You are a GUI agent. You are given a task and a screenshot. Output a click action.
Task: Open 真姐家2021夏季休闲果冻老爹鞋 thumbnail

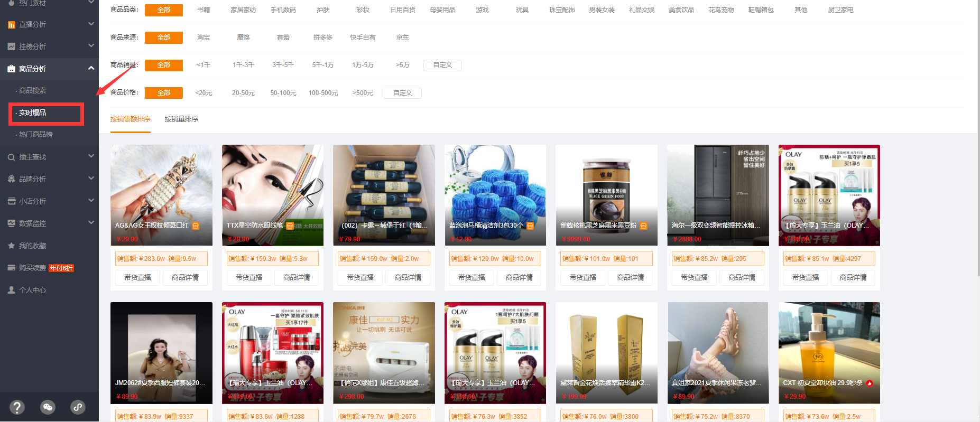point(718,353)
